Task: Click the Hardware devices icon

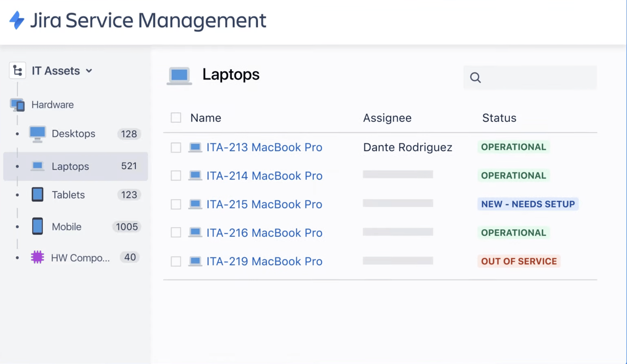Action: point(17,105)
